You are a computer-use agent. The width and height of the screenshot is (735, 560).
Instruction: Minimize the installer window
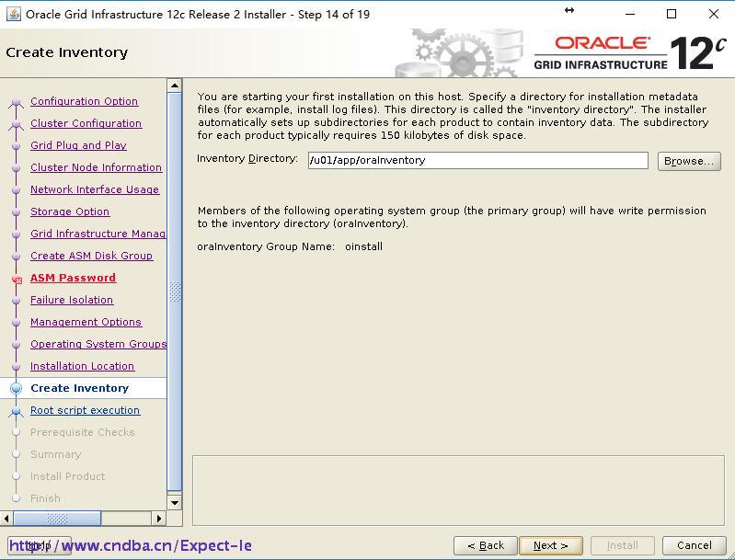pos(630,14)
